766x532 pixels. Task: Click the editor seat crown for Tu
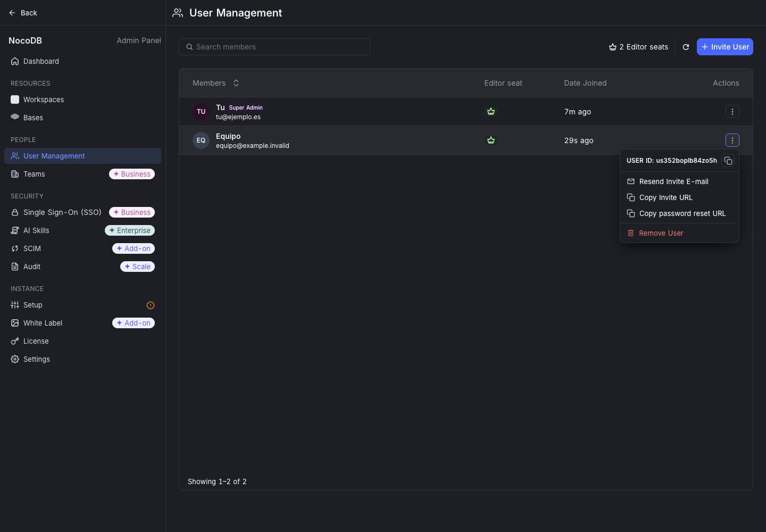pos(491,112)
